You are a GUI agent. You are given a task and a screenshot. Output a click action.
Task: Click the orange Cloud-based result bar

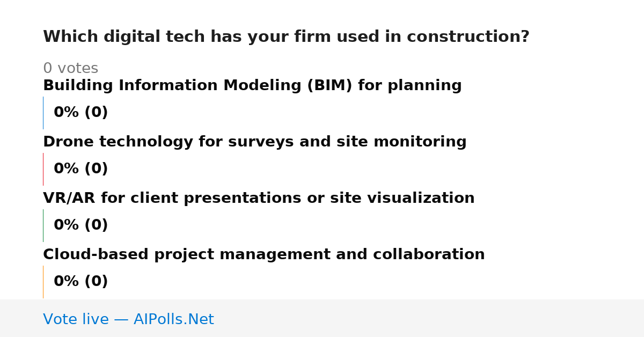pos(43,282)
